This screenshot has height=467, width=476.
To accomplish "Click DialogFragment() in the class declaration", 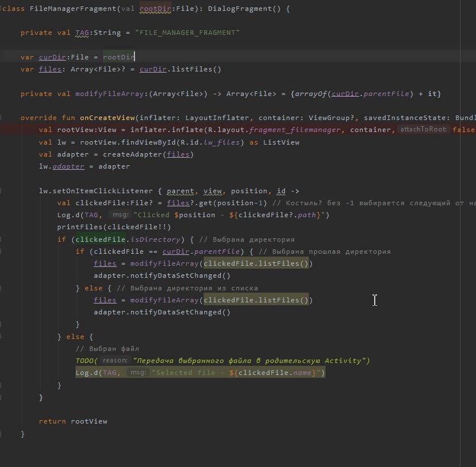I will 244,9.
